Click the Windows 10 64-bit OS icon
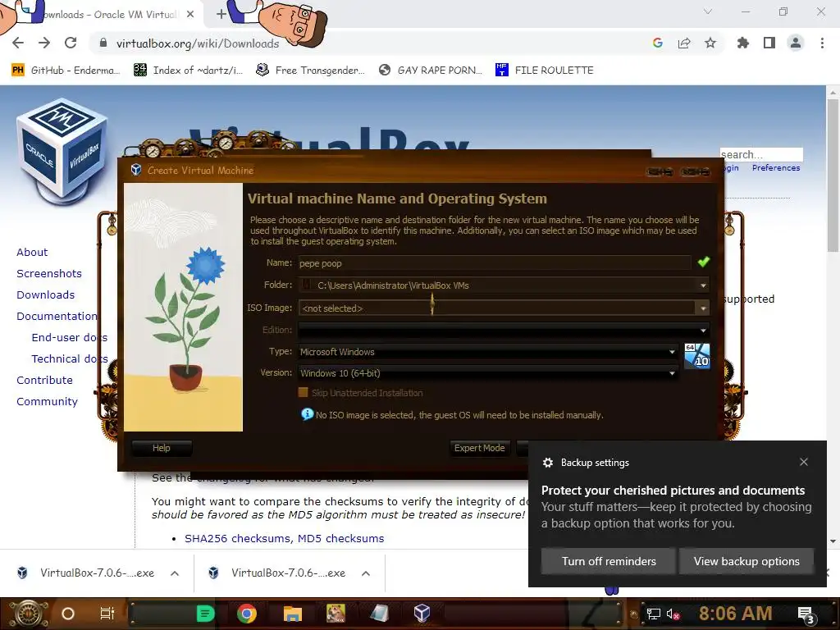 pyautogui.click(x=697, y=356)
